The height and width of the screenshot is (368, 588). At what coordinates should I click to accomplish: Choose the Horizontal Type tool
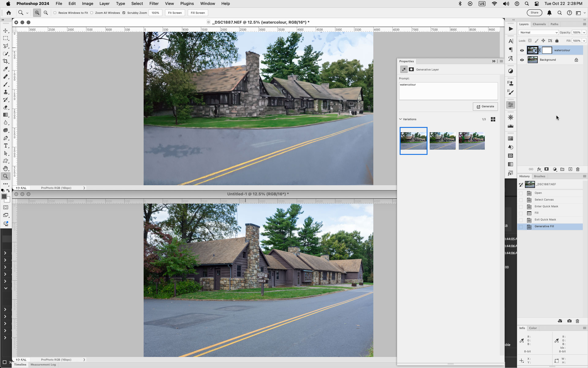6,146
